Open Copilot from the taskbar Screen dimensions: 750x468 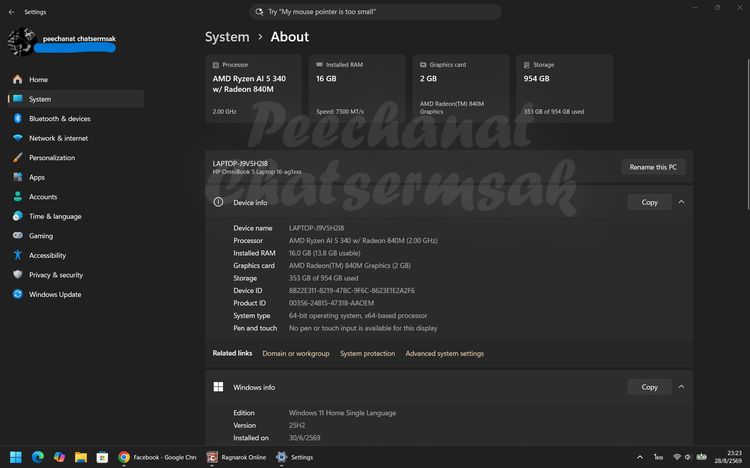coord(59,457)
